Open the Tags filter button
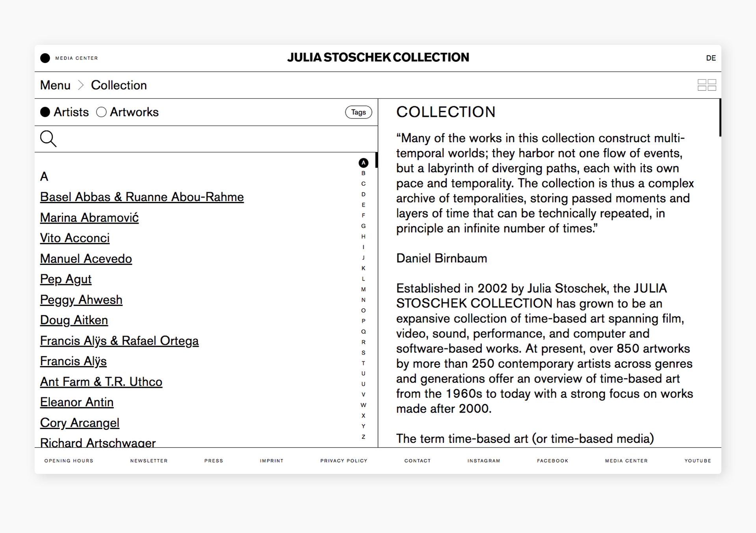This screenshot has width=756, height=533. 358,112
